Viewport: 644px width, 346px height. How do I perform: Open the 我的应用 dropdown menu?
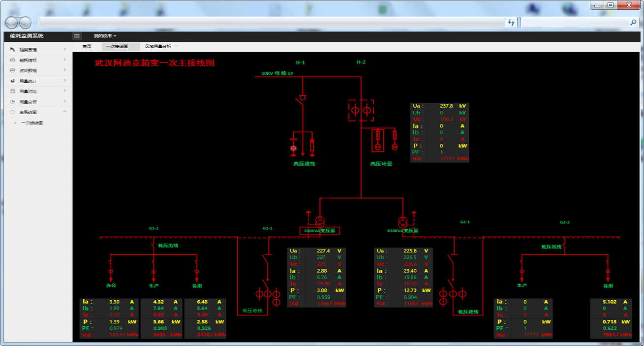click(105, 36)
